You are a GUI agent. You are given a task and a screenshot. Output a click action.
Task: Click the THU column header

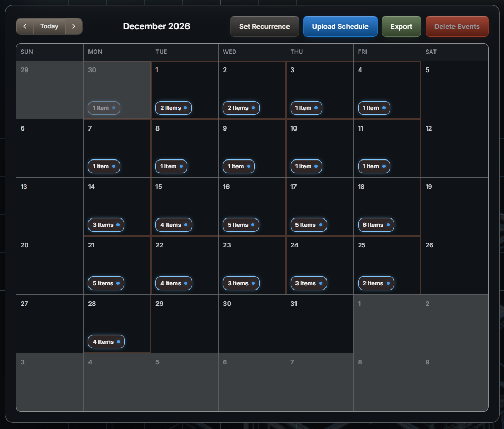[x=320, y=52]
